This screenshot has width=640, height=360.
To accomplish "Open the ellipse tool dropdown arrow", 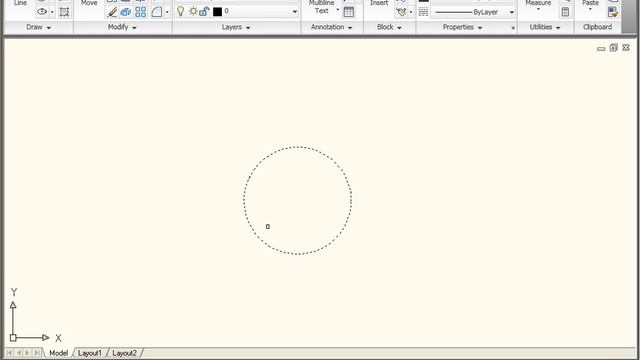I will tap(52, 12).
